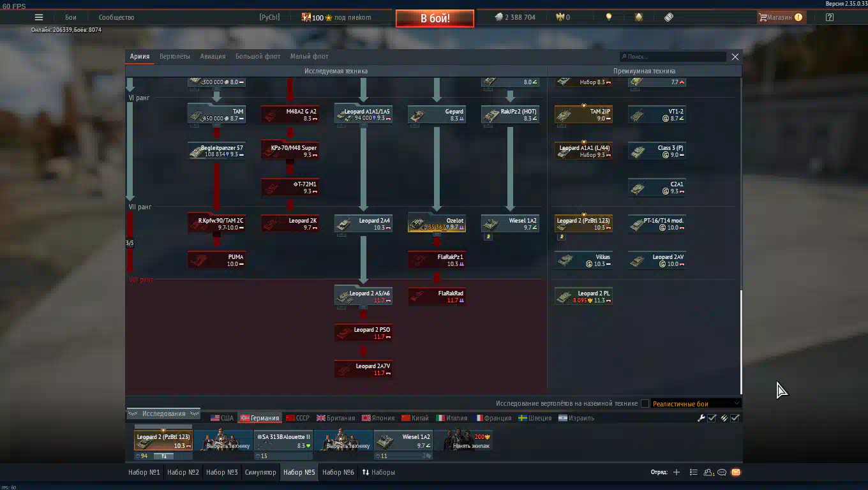Select the Gepard vehicle tile
Viewport: 868px width, 490px height.
[x=437, y=115]
